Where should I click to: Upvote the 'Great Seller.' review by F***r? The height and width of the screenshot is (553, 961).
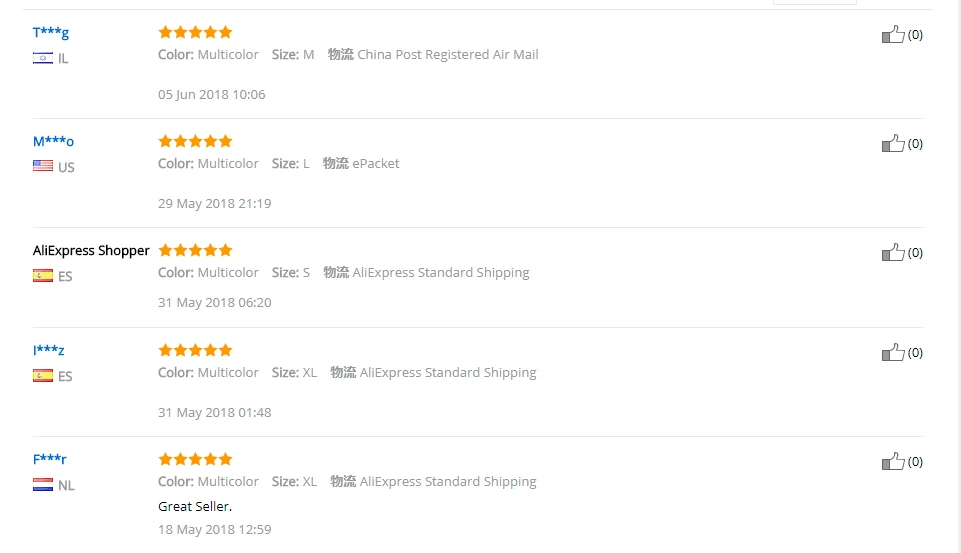click(x=893, y=462)
